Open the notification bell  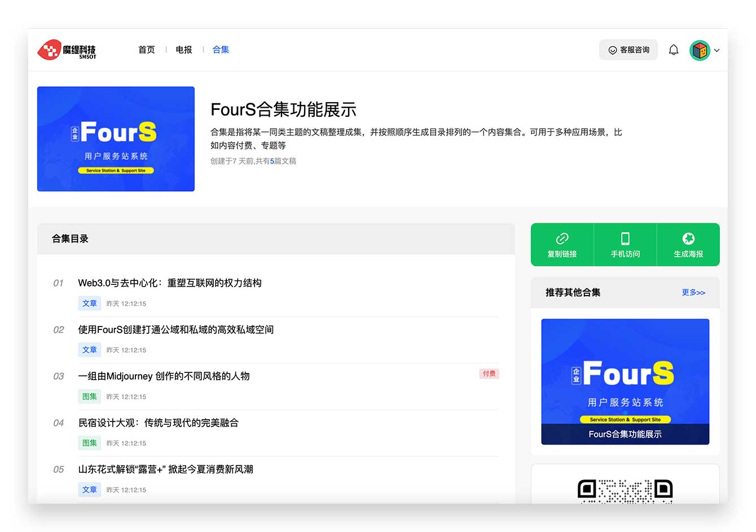tap(674, 50)
